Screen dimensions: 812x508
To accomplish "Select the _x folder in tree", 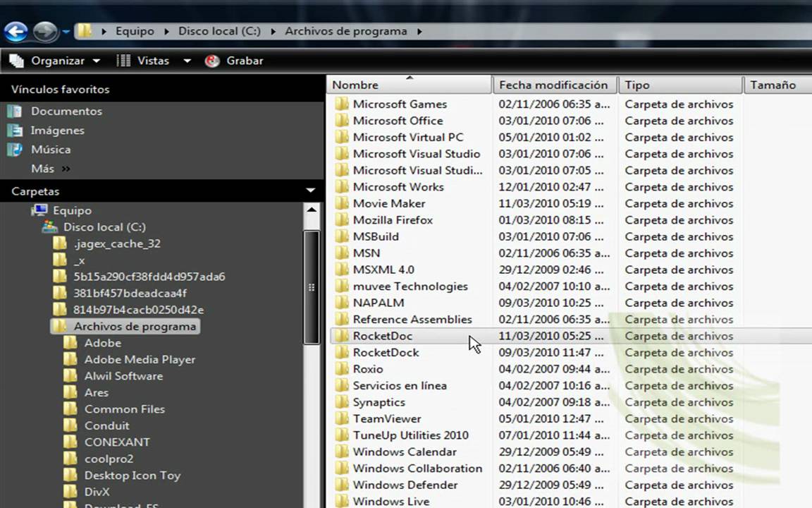I will 79,260.
